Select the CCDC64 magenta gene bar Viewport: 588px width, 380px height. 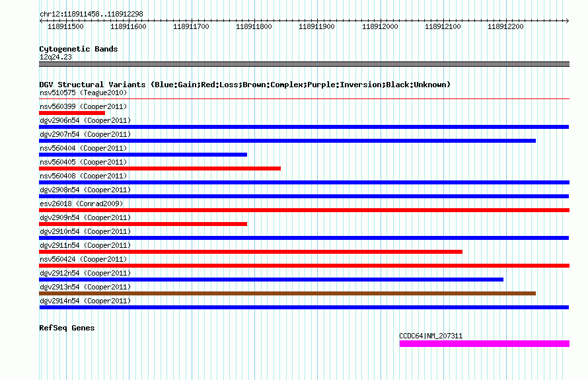click(484, 344)
